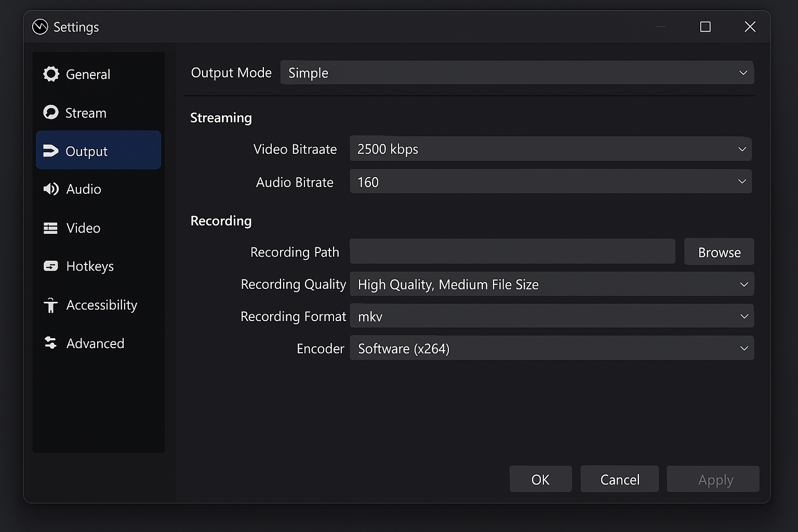Switch to the Video settings tab
The height and width of the screenshot is (532, 798).
click(x=83, y=228)
